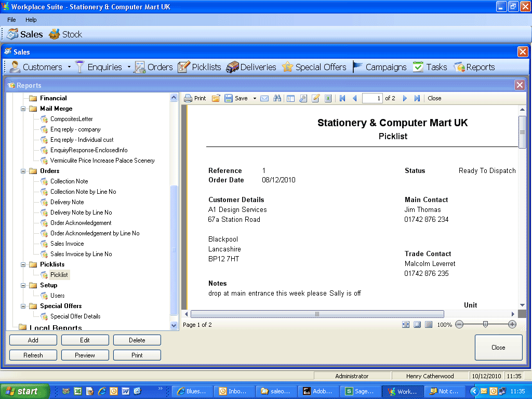Open Orders in the Sales toolbar
This screenshot has height=399, width=532.
[x=153, y=67]
